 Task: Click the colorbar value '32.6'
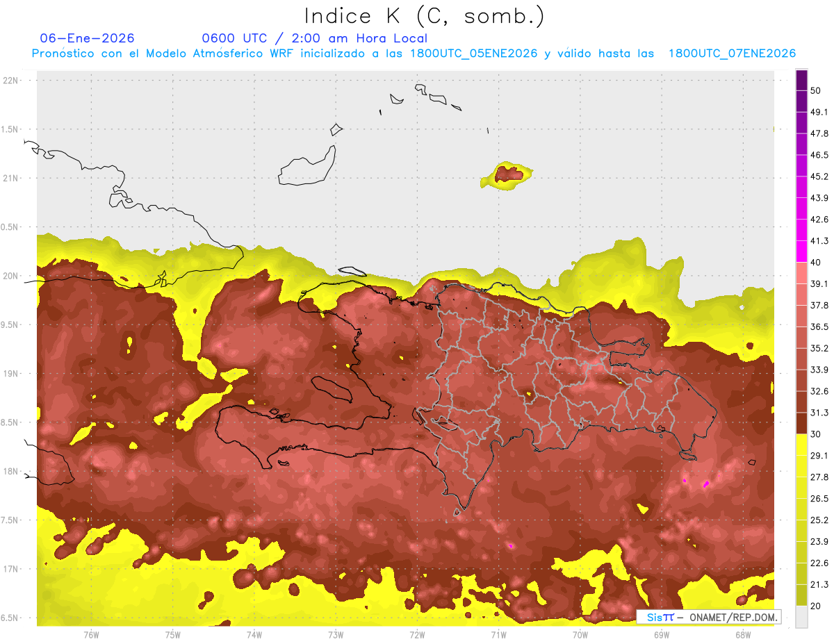click(819, 391)
